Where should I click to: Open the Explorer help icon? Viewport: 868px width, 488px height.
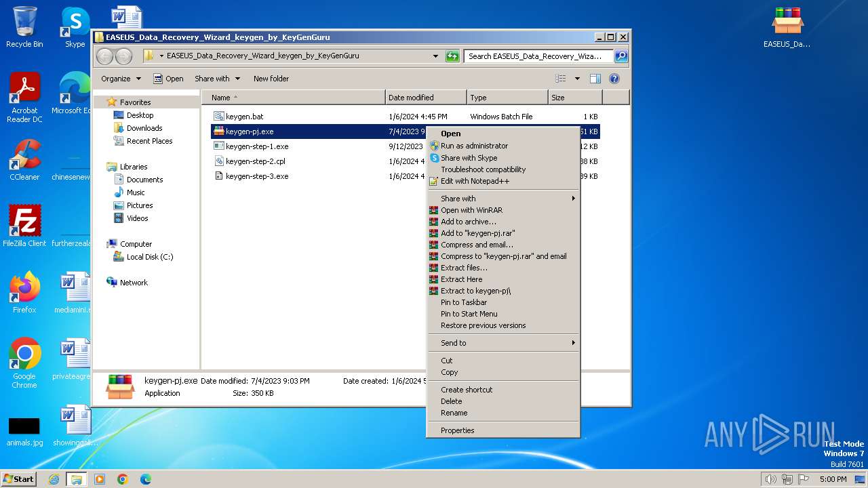tap(614, 79)
